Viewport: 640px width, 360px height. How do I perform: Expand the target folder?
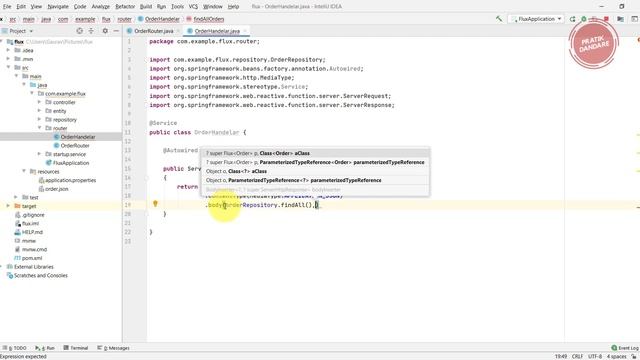(x=8, y=206)
